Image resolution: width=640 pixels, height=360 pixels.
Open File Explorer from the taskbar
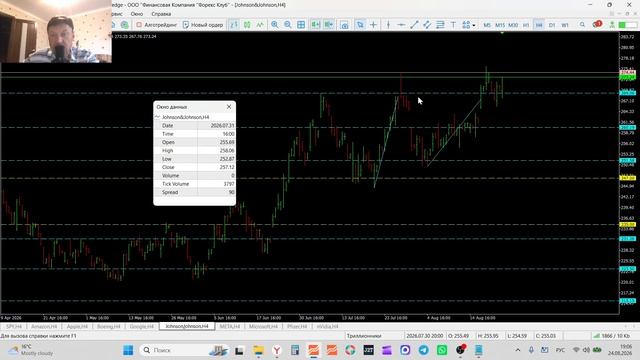point(258,350)
